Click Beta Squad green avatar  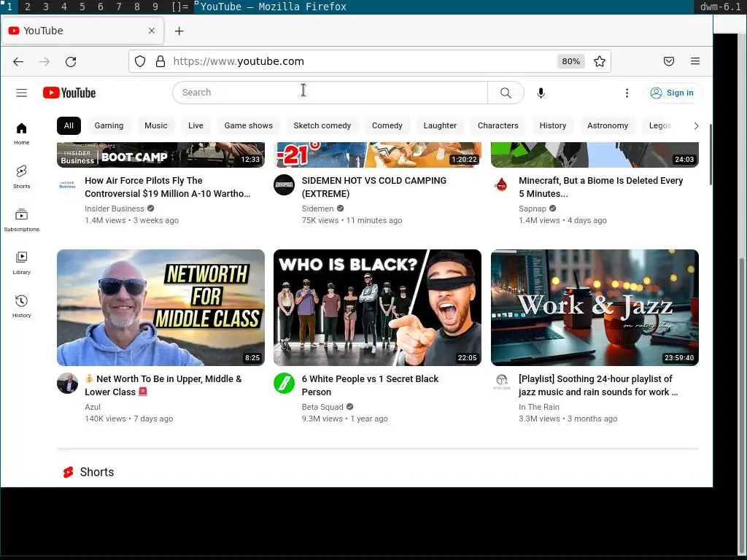(284, 384)
